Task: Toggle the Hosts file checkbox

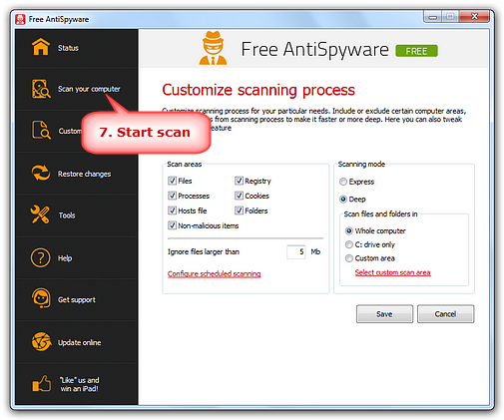Action: [x=172, y=210]
